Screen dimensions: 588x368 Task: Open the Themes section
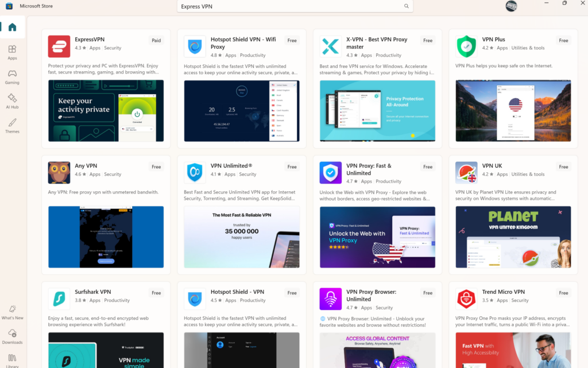coord(13,126)
